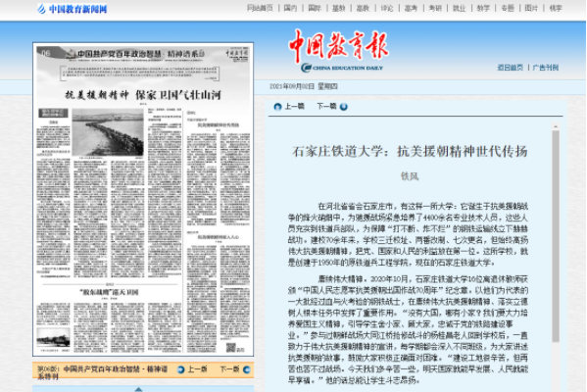The height and width of the screenshot is (392, 587).
Task: Click the author name 铁风
Action: (x=410, y=176)
